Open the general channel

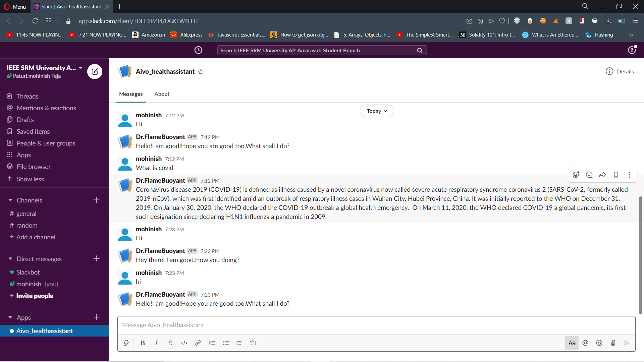coord(26,214)
